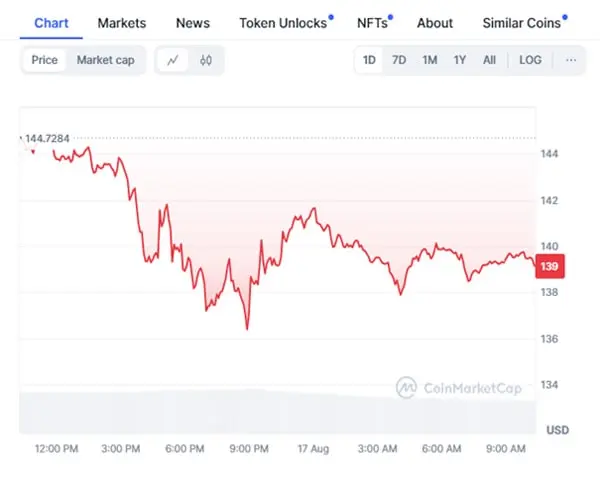Select the All time range

pyautogui.click(x=489, y=60)
